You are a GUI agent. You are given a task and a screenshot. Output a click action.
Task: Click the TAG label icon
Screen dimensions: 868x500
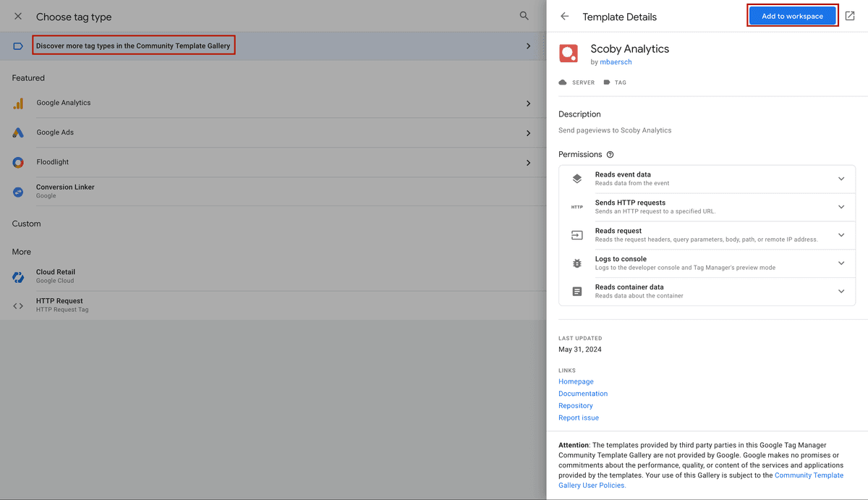pyautogui.click(x=607, y=82)
